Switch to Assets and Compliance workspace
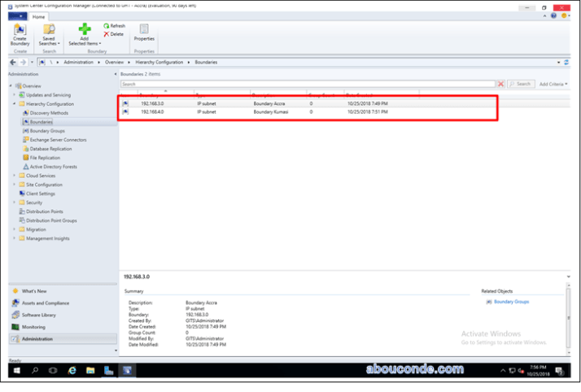This screenshot has width=581, height=392. pyautogui.click(x=47, y=303)
